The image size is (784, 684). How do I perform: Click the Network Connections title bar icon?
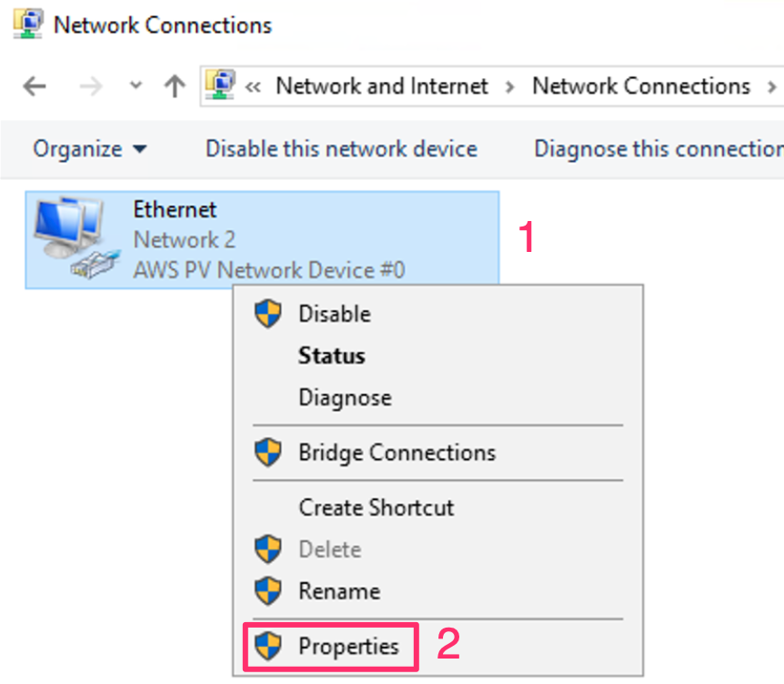tap(29, 25)
